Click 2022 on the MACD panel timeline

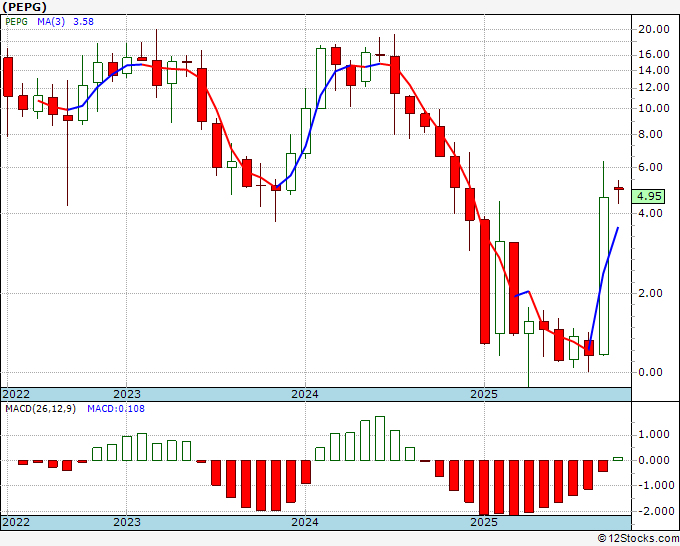[x=16, y=522]
